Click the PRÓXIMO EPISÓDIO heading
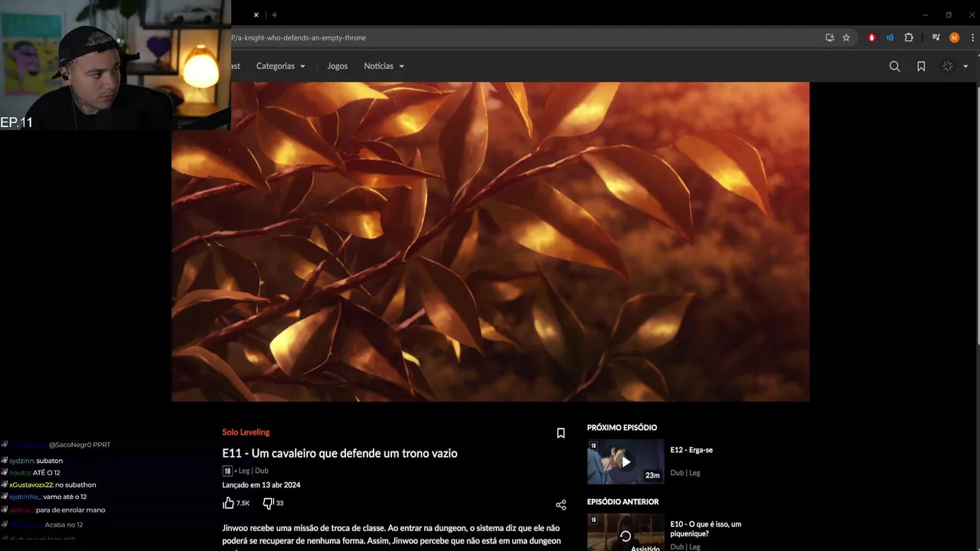This screenshot has width=980, height=551. point(622,428)
